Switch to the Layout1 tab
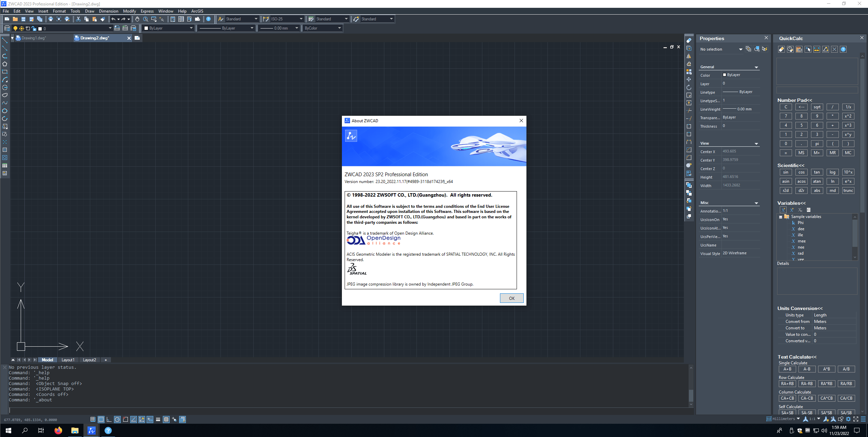Screen dimensions: 868x437 click(x=68, y=360)
